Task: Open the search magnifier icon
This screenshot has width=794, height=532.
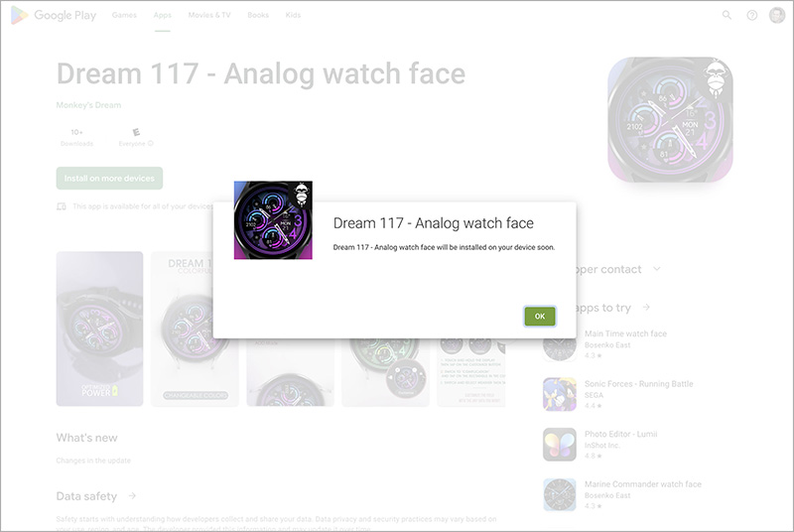Action: click(727, 15)
